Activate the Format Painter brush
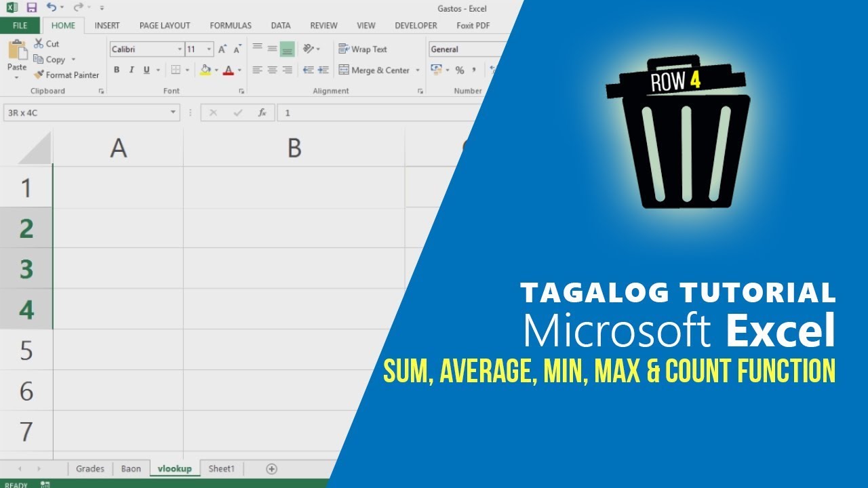868x488 pixels. 66,75
